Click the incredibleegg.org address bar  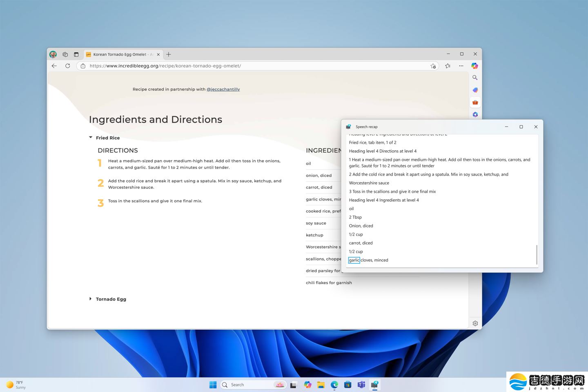click(257, 66)
